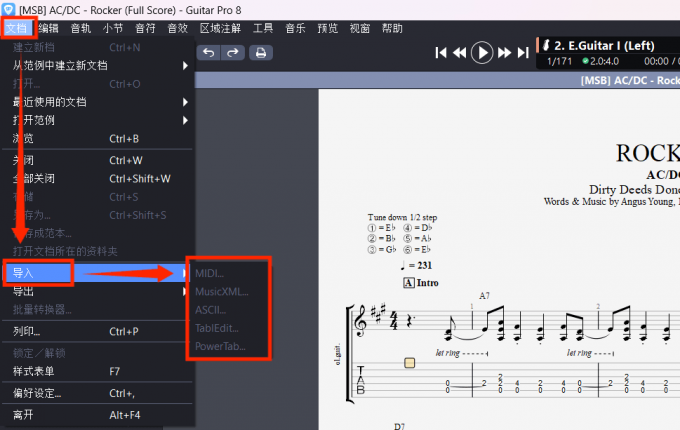Open the 编辑 menu

tap(49, 28)
